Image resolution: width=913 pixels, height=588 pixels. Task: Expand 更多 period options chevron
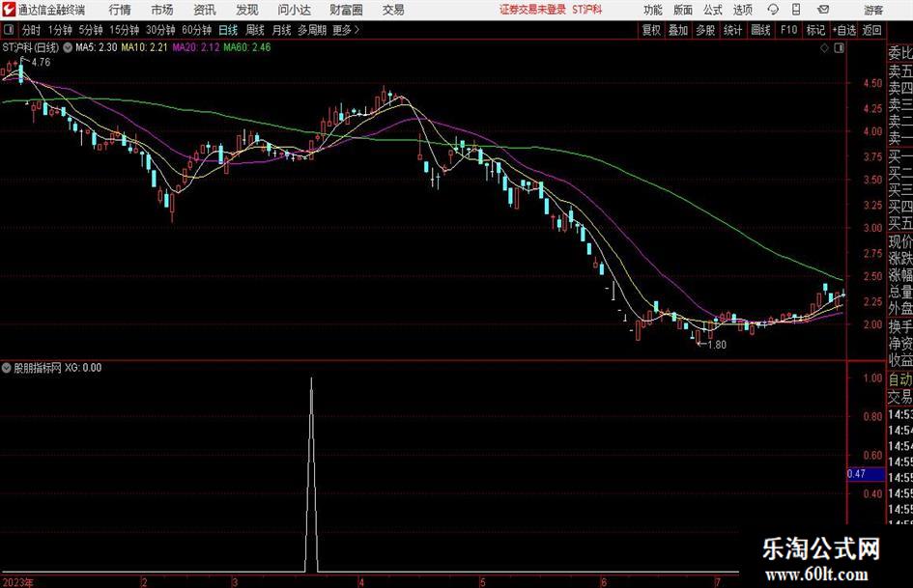357,30
